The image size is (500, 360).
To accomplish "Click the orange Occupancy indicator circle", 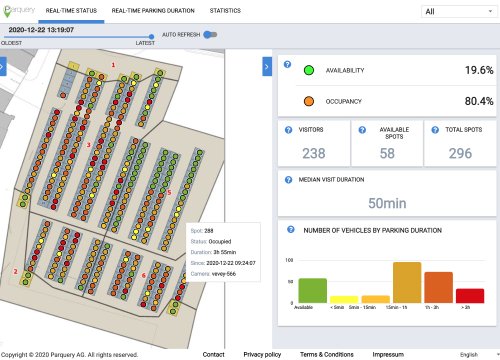I will click(309, 101).
